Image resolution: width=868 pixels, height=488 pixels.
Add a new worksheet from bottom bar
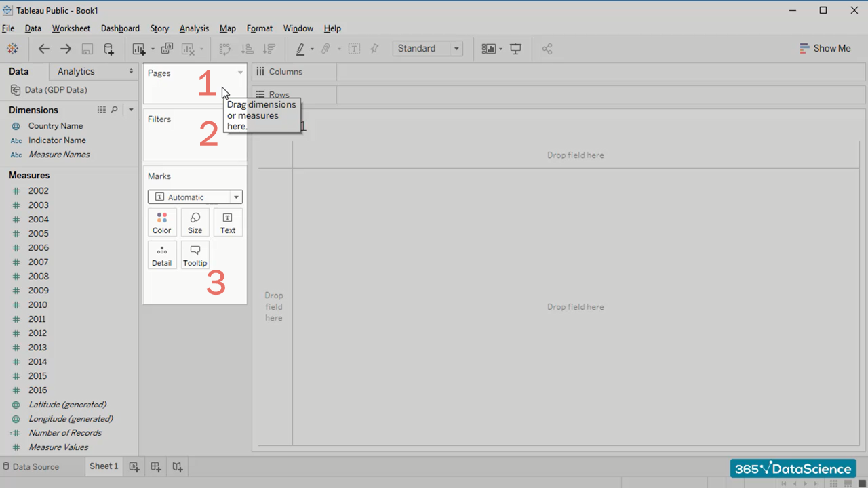[x=134, y=466]
